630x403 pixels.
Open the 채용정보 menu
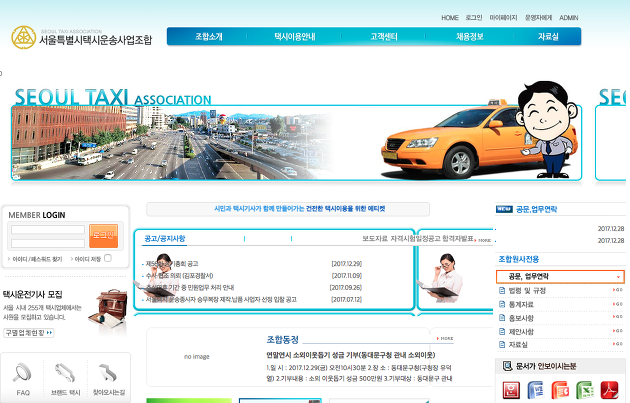[x=469, y=37]
